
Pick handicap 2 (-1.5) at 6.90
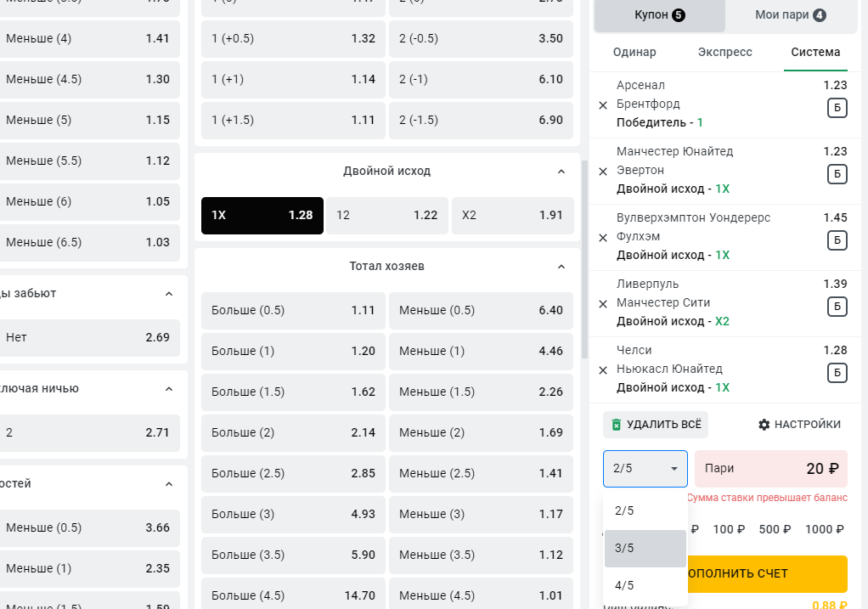tap(481, 120)
